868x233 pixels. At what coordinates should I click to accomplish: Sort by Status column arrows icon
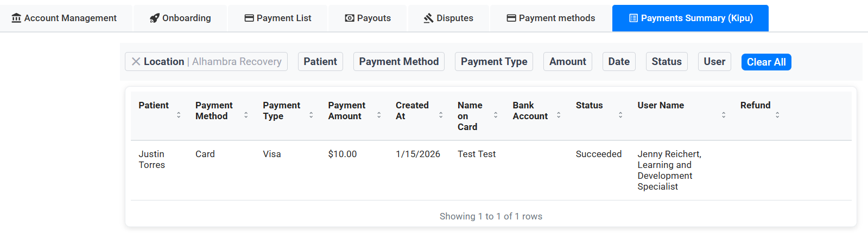pyautogui.click(x=620, y=115)
